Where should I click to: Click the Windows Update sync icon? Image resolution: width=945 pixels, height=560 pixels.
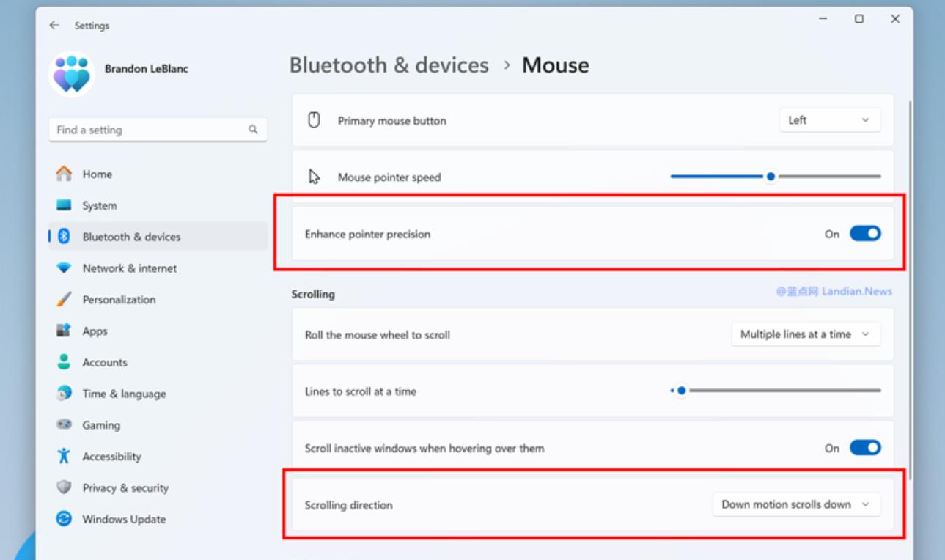point(65,519)
